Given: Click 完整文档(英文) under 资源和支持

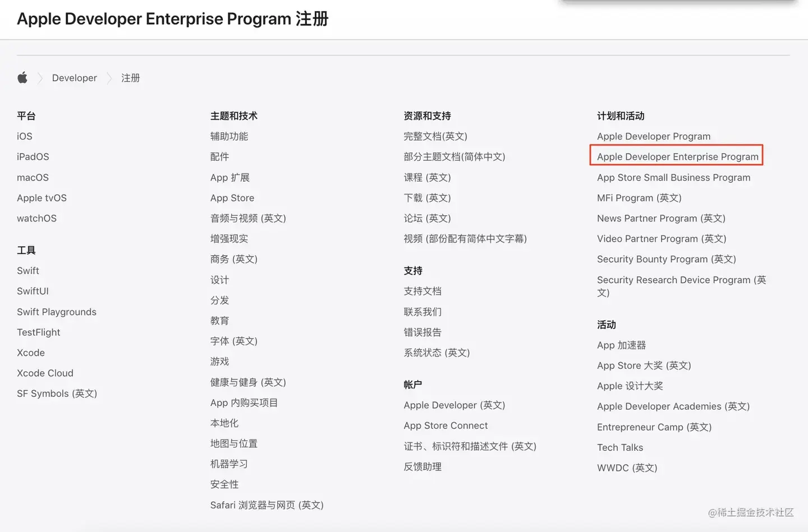Looking at the screenshot, I should point(436,136).
